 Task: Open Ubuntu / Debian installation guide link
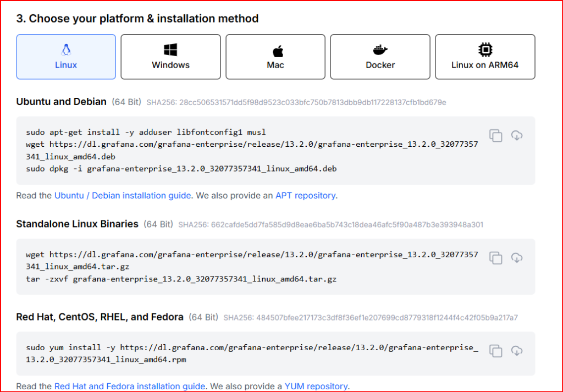pyautogui.click(x=123, y=196)
